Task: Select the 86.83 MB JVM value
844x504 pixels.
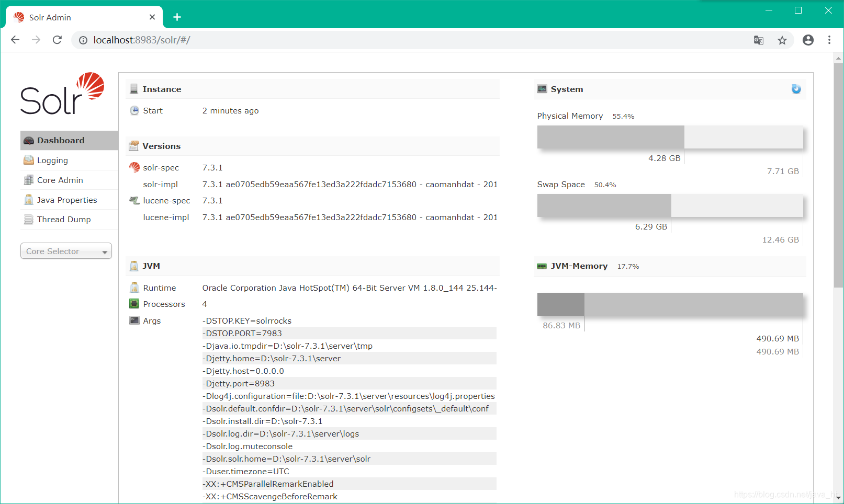Action: [561, 325]
